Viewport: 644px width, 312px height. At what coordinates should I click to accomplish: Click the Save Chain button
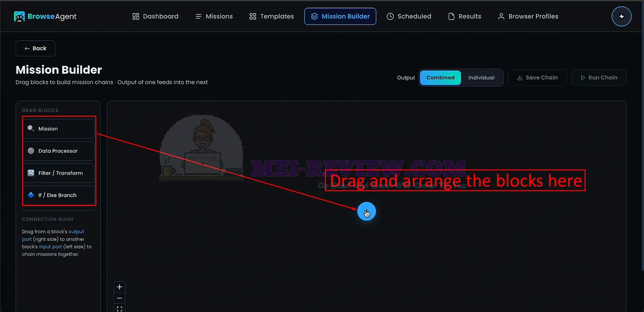[537, 77]
